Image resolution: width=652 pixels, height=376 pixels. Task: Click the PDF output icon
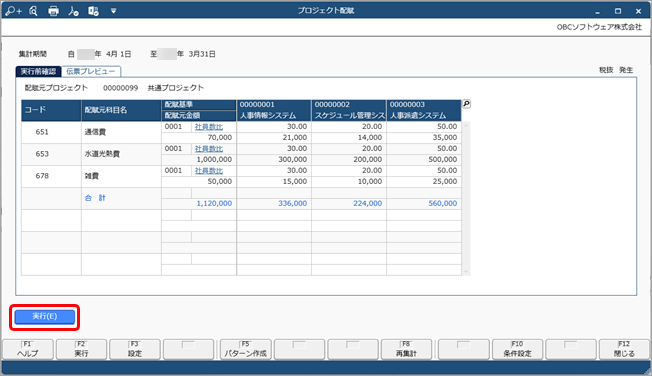click(x=73, y=11)
